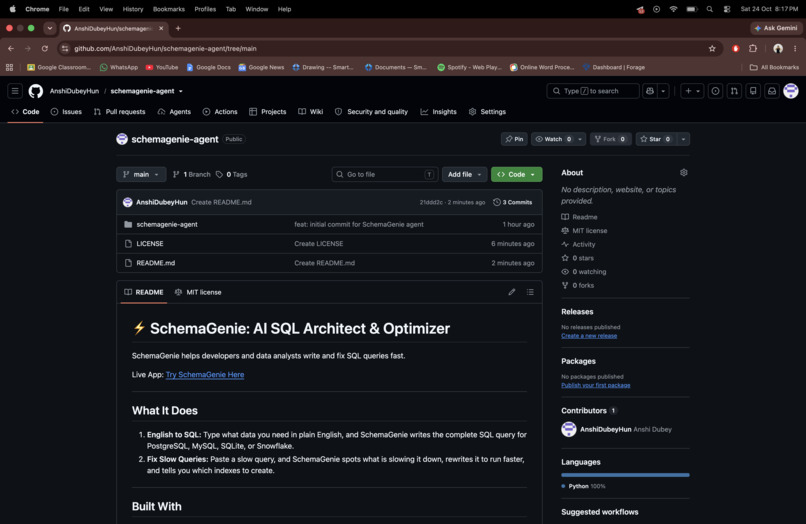The height and width of the screenshot is (524, 806).
Task: Click the GitHub Octocat logo
Action: (x=36, y=91)
